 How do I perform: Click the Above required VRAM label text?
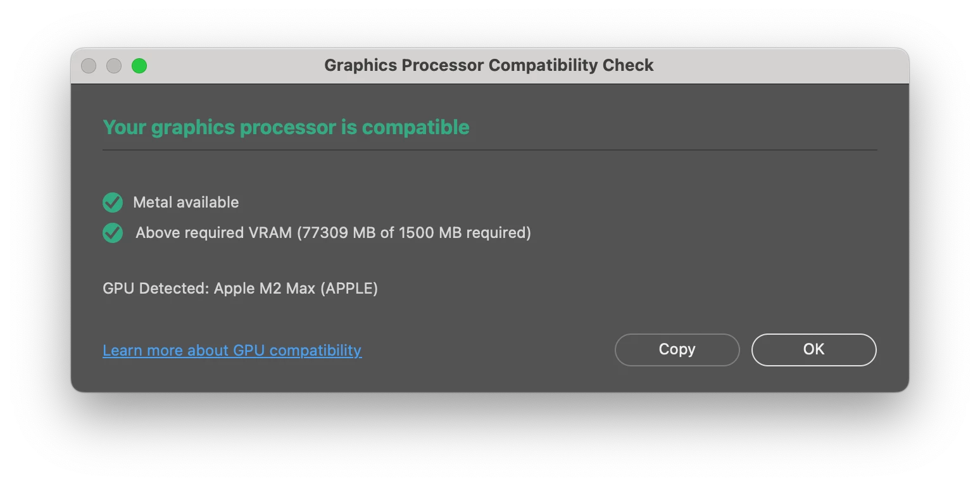tap(214, 233)
